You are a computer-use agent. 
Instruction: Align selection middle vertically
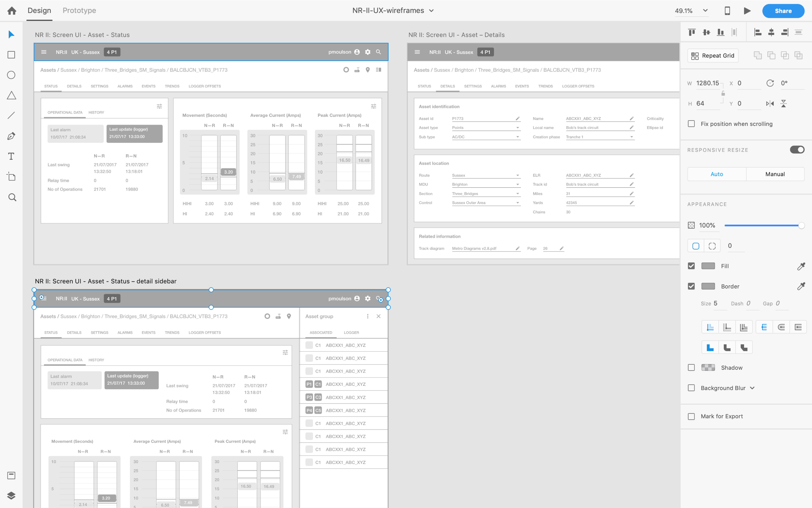[x=706, y=32]
